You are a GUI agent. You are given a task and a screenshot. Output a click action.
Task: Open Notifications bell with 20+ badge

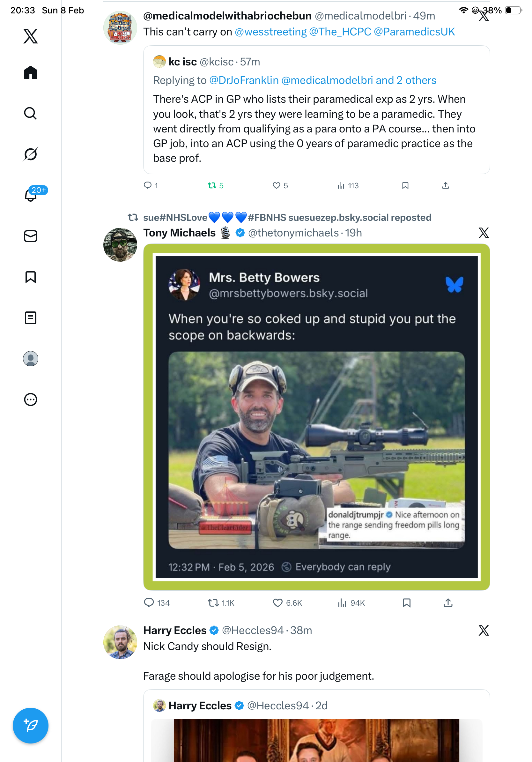coord(31,195)
